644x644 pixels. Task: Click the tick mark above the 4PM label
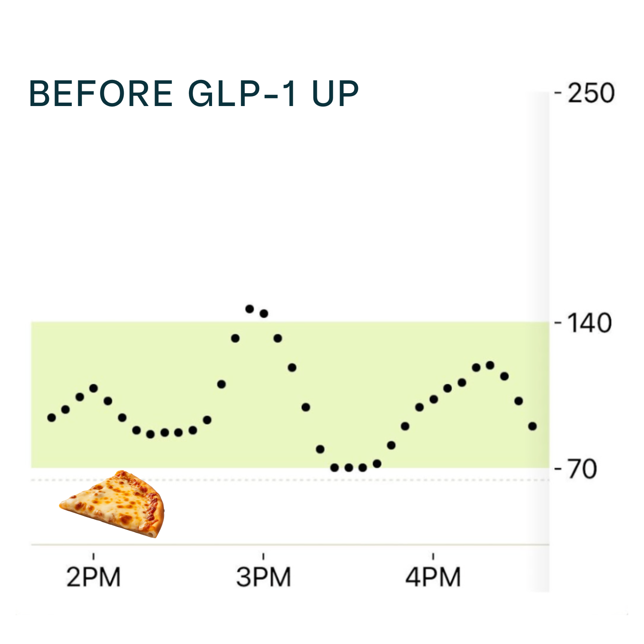point(433,556)
